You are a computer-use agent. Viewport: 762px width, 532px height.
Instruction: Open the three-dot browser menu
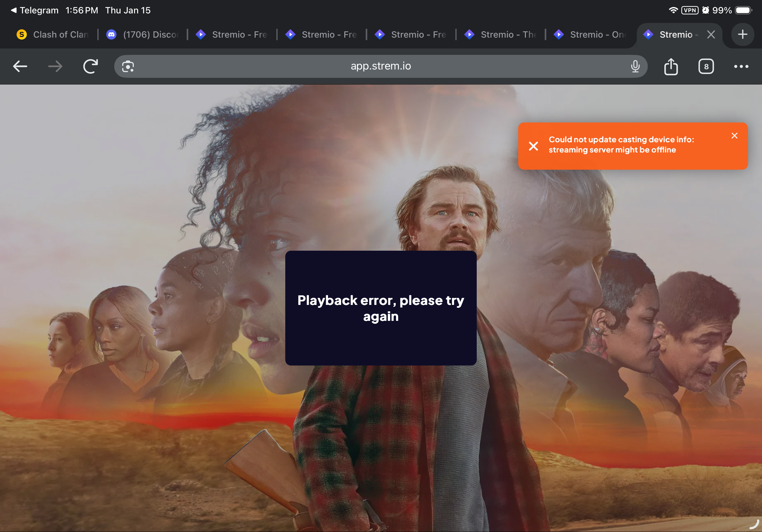tap(741, 66)
